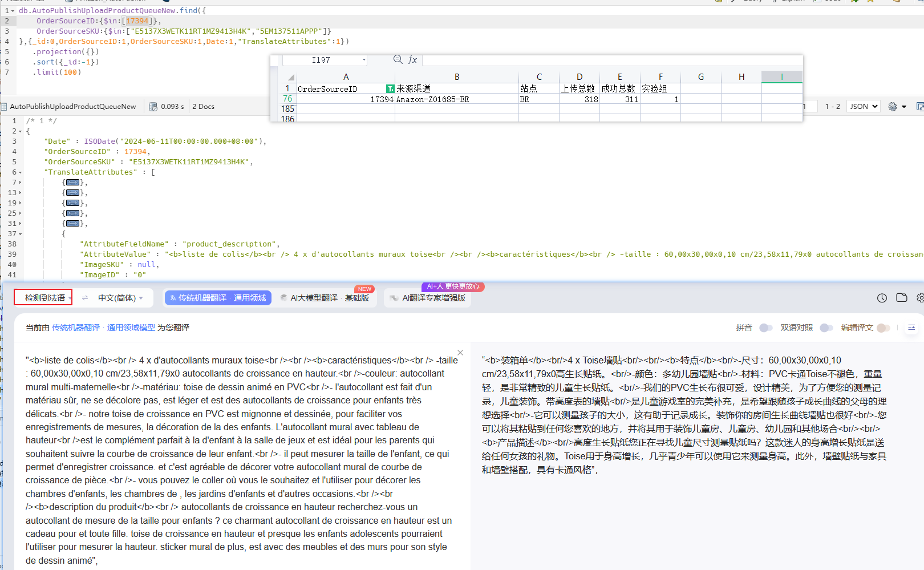Click the fx insert function icon
Screen dimensions: 924x570
[x=413, y=60]
